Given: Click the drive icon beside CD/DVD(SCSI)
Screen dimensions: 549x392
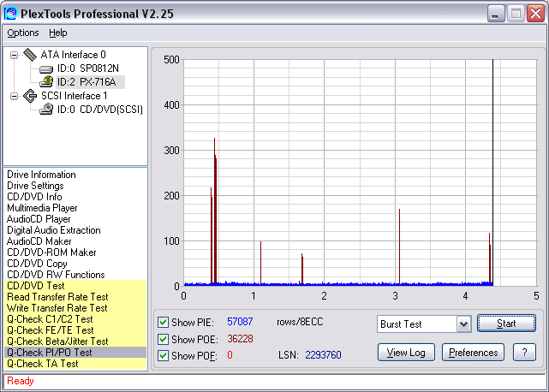Looking at the screenshot, I should coord(46,110).
